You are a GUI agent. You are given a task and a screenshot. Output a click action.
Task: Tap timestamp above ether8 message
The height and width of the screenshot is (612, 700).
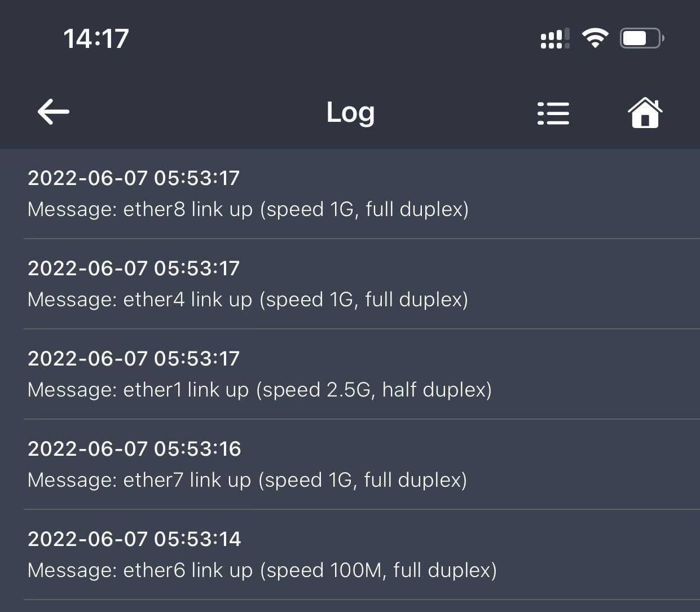(x=134, y=178)
